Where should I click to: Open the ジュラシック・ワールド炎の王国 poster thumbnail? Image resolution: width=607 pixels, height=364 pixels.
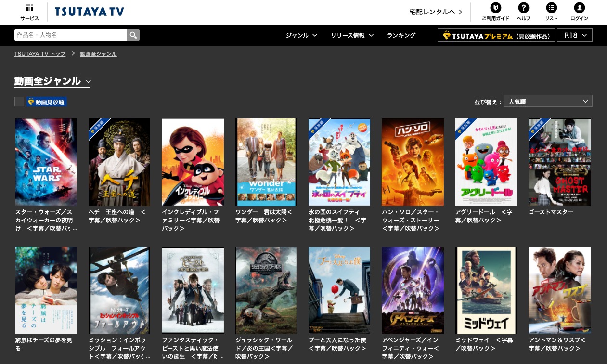[266, 290]
